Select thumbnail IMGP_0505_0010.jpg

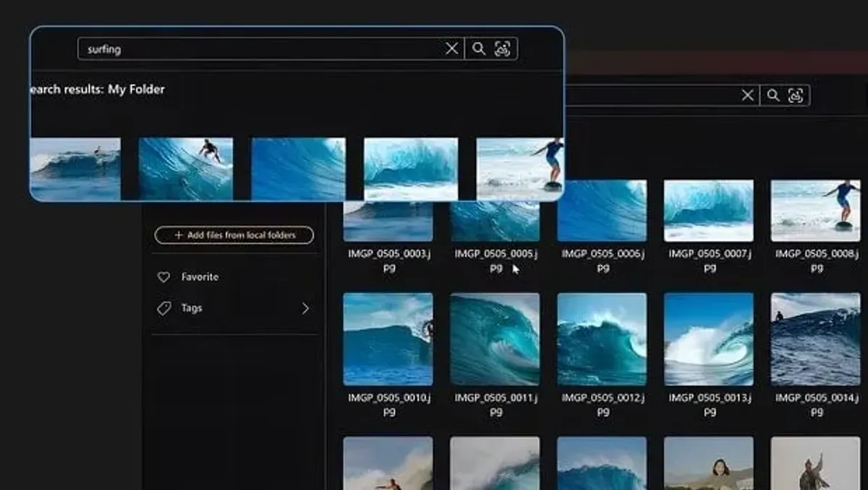(388, 339)
